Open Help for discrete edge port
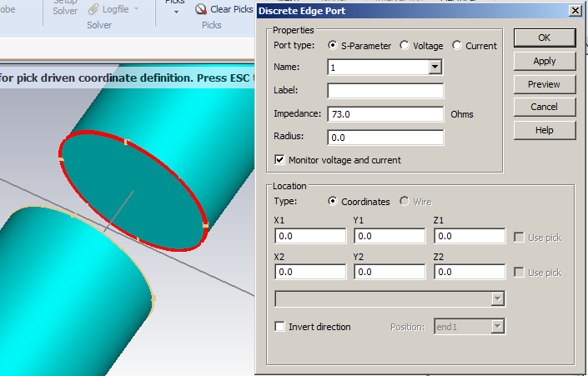 coord(544,130)
